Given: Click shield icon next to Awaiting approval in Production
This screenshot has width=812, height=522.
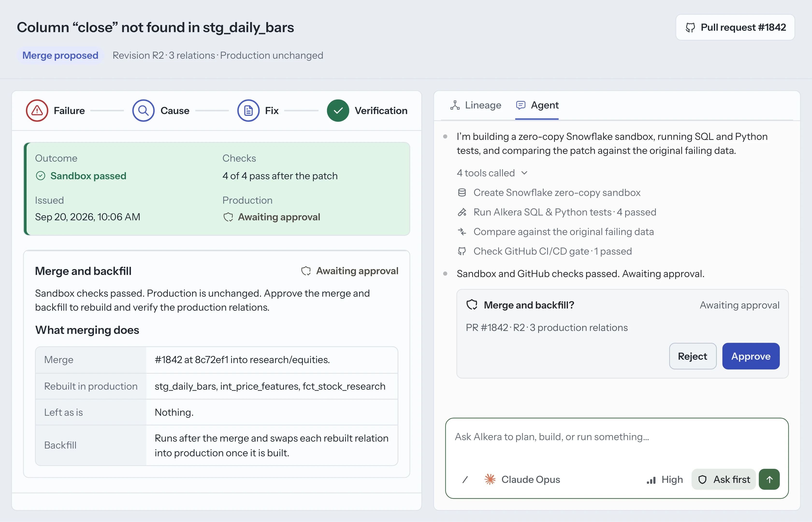Looking at the screenshot, I should pos(228,217).
